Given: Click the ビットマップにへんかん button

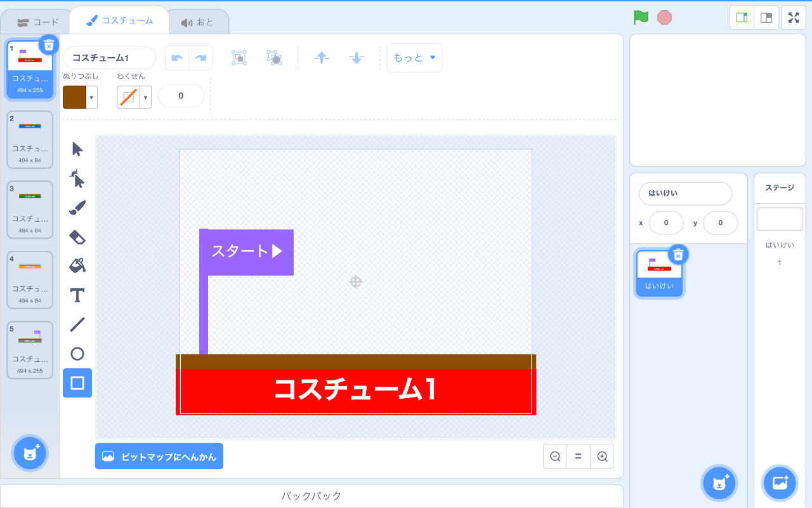Looking at the screenshot, I should [x=159, y=456].
